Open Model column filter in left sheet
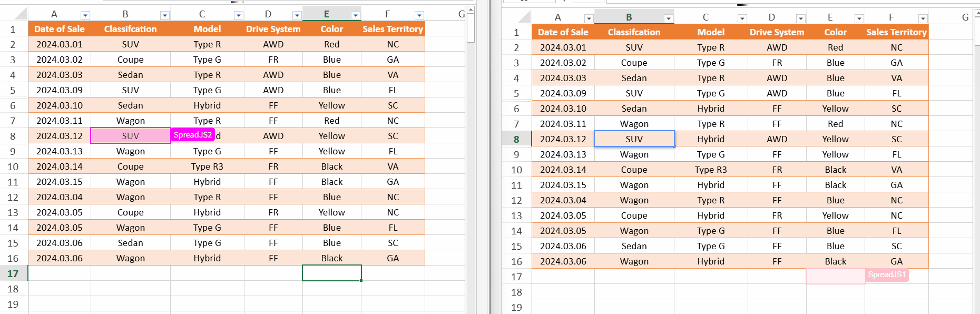This screenshot has width=980, height=314. tap(238, 16)
